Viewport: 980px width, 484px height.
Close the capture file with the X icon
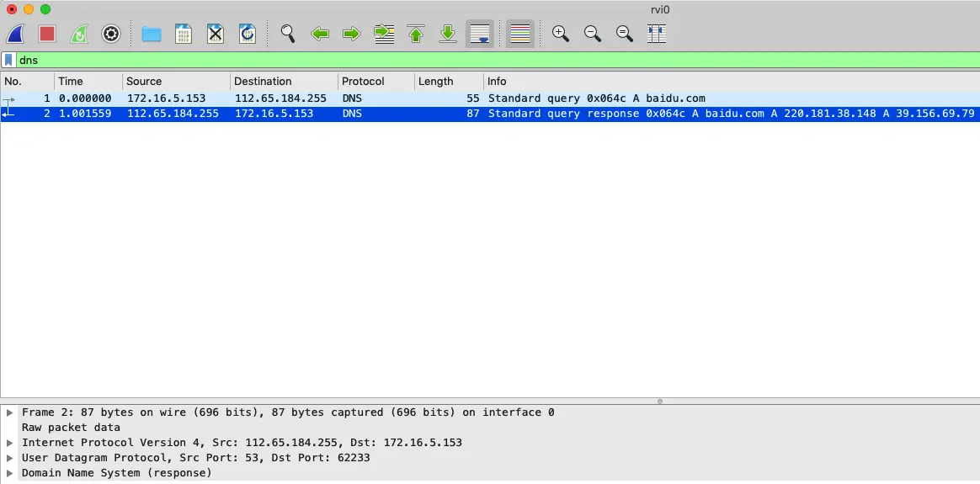pos(215,34)
